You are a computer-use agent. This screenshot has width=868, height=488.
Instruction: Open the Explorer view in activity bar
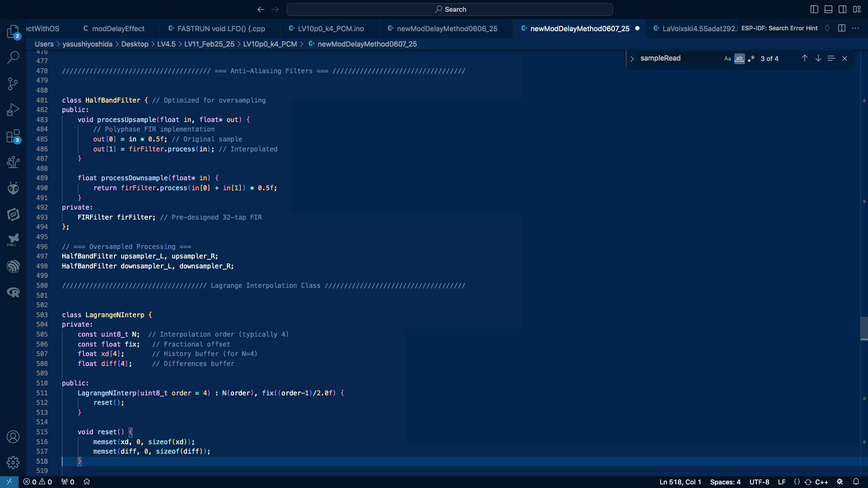13,31
